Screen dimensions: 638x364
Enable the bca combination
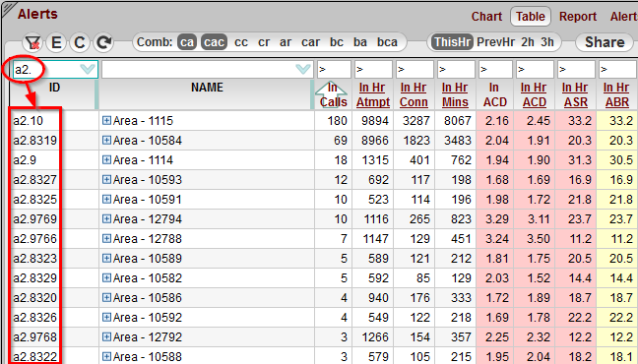click(387, 42)
